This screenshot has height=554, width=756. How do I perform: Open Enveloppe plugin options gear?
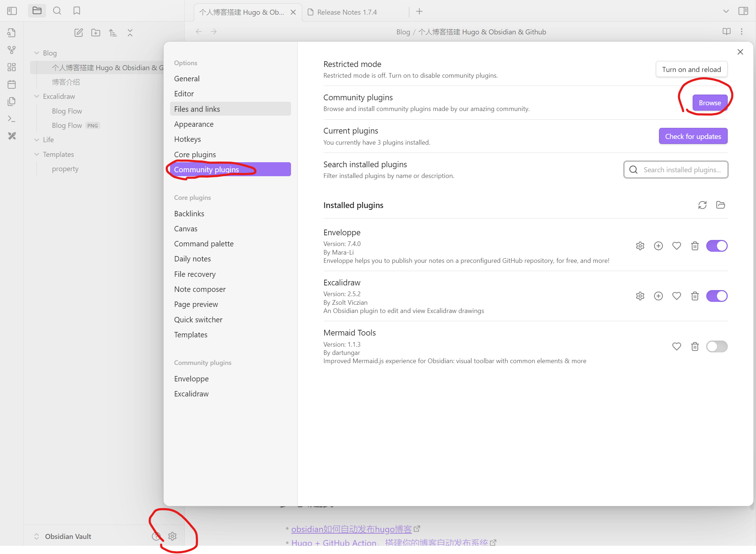point(640,246)
